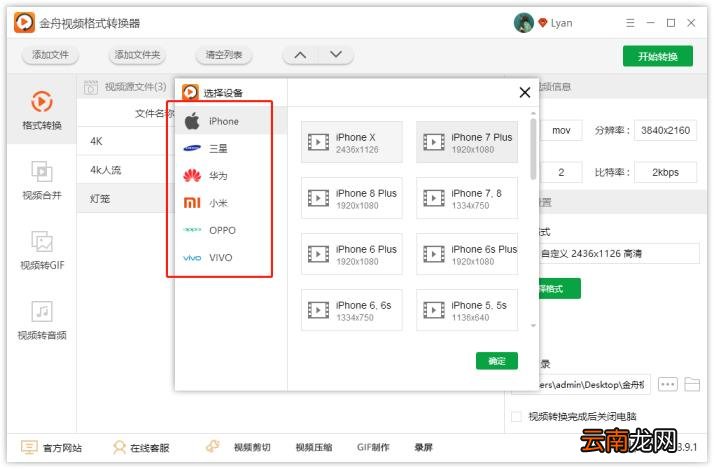This screenshot has height=469, width=714.
Task: Choose the iPhone 8 Plus preset
Action: click(352, 198)
